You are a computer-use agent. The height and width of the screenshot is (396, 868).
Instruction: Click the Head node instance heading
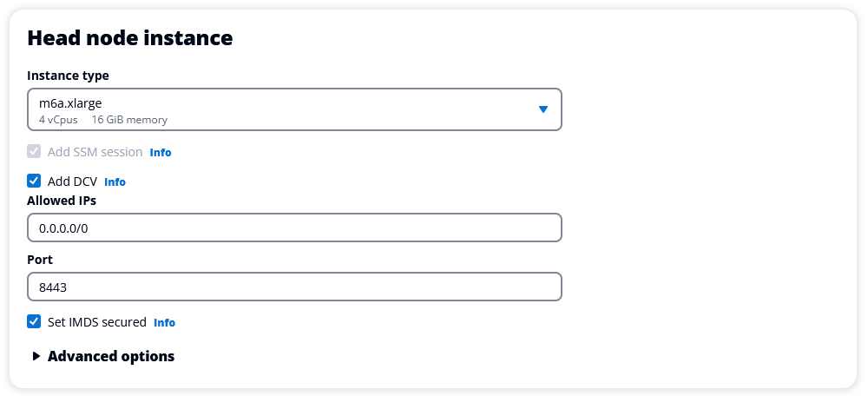click(130, 38)
